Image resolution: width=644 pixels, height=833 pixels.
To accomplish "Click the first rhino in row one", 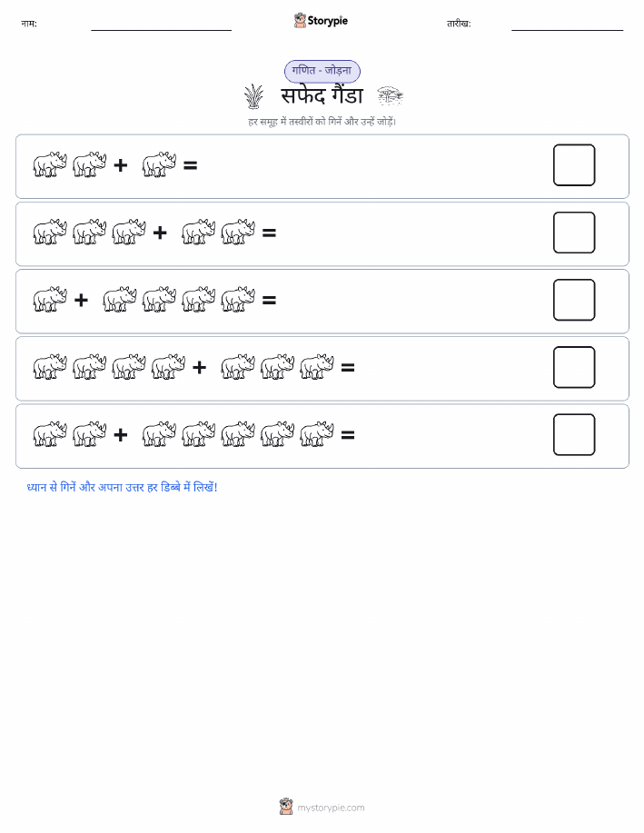I will (50, 164).
